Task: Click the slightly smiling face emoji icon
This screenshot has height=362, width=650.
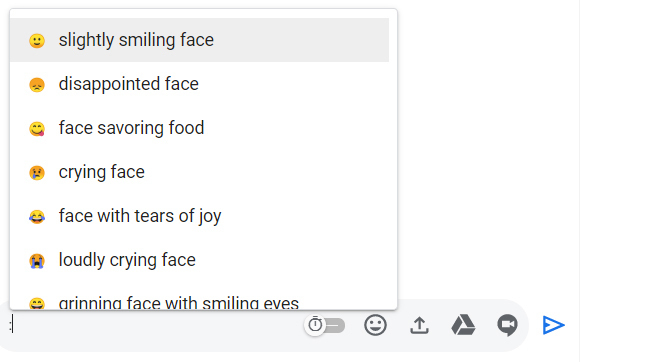Action: point(37,41)
